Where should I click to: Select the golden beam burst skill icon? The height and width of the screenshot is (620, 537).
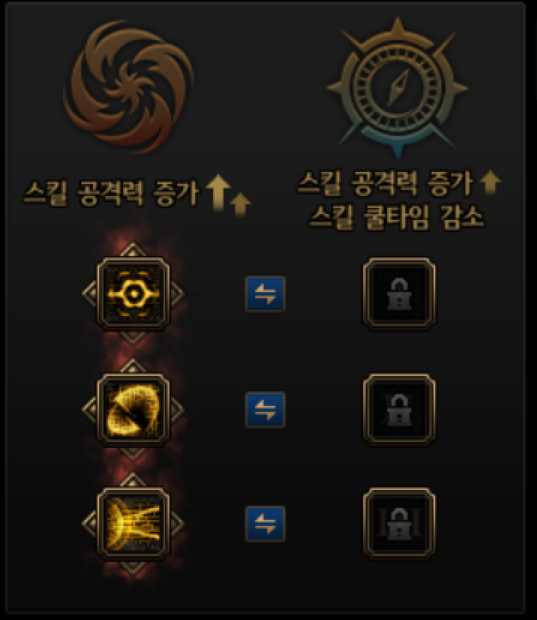point(133,524)
